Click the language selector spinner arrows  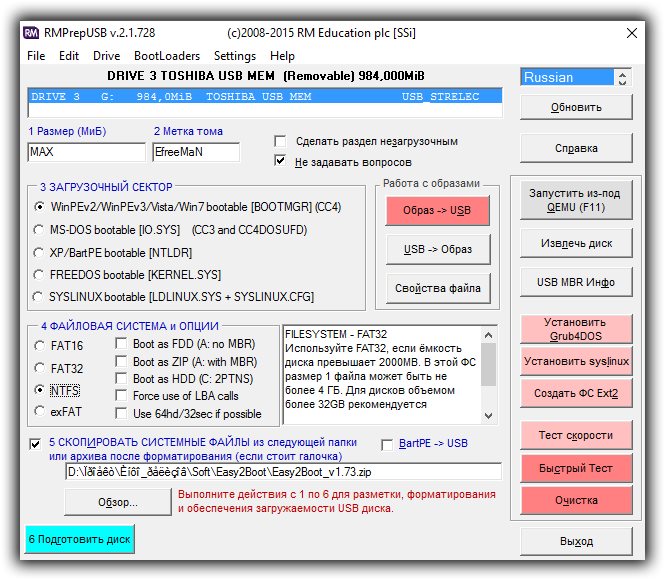pyautogui.click(x=622, y=78)
